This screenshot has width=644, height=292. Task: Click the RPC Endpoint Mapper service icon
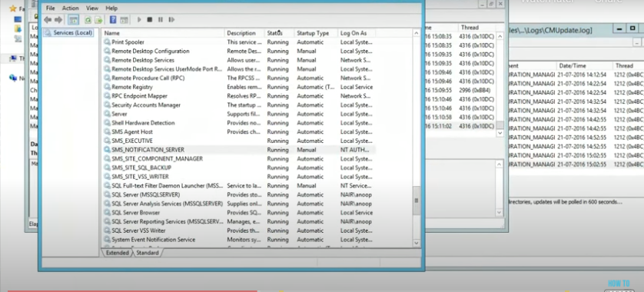coord(107,96)
